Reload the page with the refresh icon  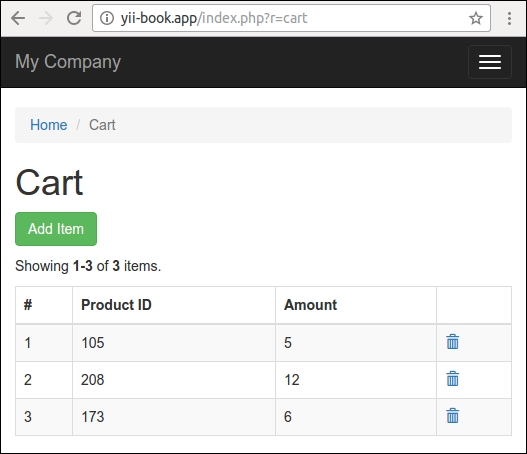click(x=74, y=18)
